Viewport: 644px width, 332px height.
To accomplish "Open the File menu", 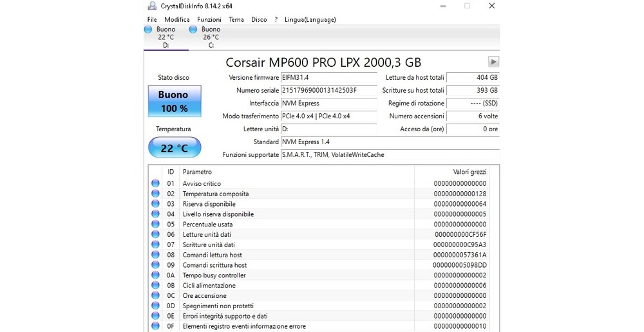I will 152,19.
